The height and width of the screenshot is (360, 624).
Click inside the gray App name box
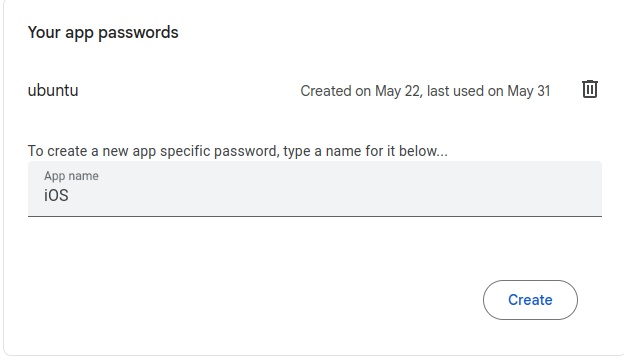(315, 189)
